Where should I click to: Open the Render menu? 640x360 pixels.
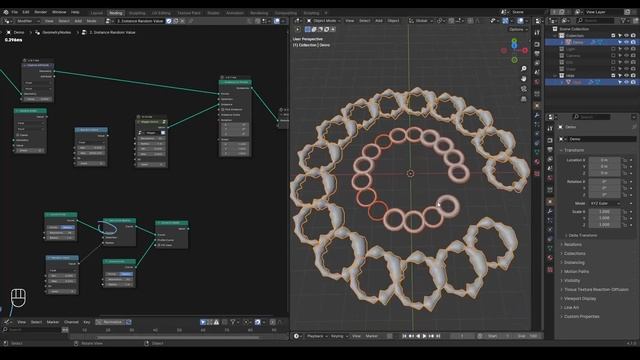40,12
